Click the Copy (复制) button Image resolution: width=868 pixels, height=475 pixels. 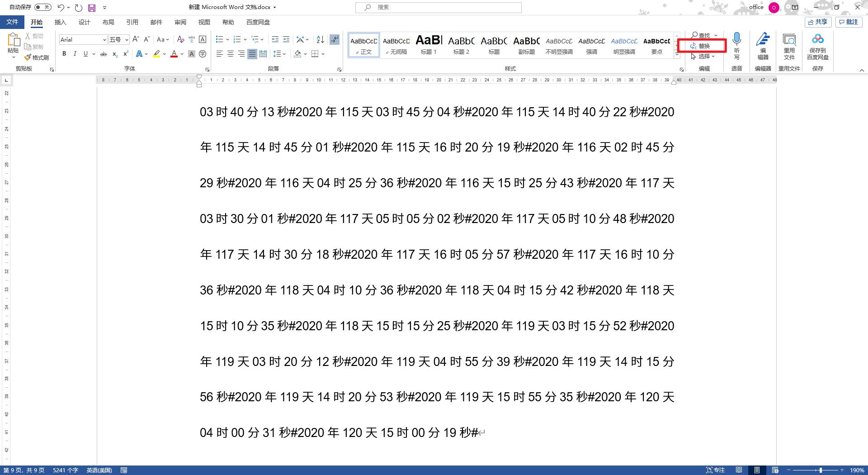click(34, 47)
